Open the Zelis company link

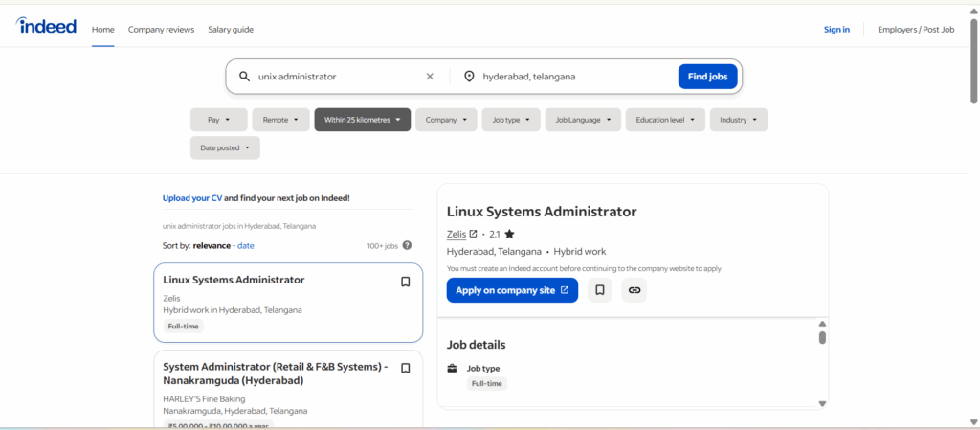pos(457,234)
